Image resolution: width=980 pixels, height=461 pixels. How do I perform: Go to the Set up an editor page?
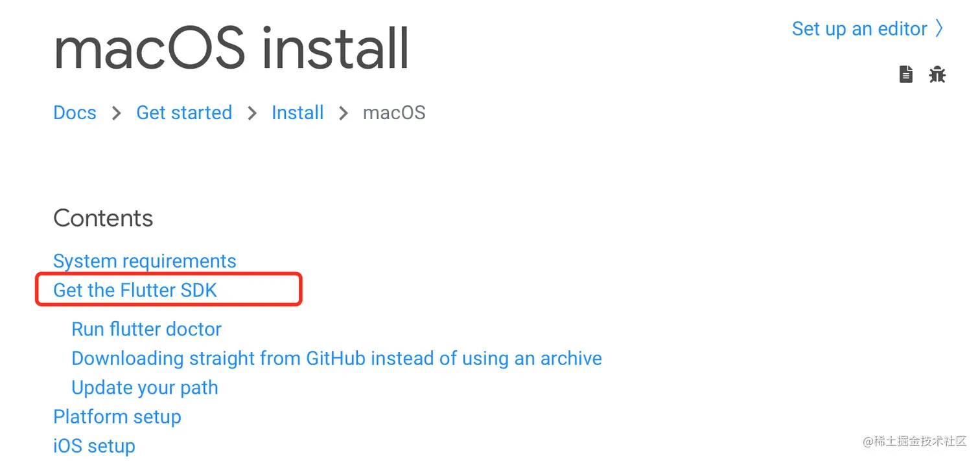click(859, 28)
